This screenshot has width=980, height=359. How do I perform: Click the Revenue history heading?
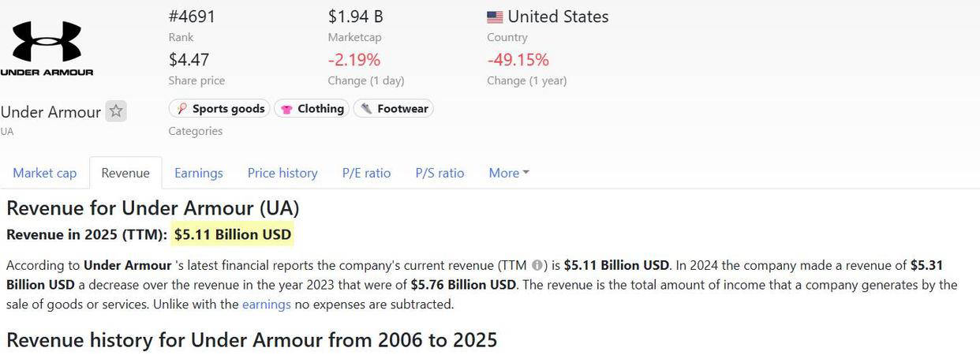click(x=252, y=340)
